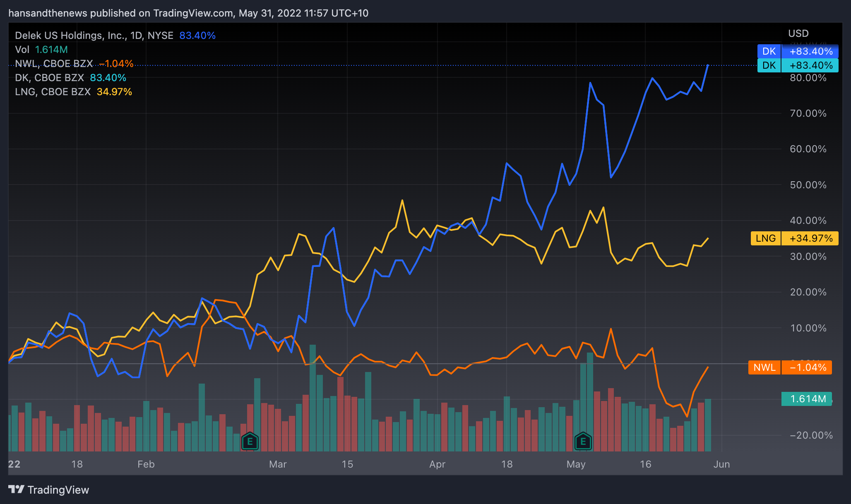Click the Delek US Holdings symbol title
The image size is (851, 504).
(94, 36)
